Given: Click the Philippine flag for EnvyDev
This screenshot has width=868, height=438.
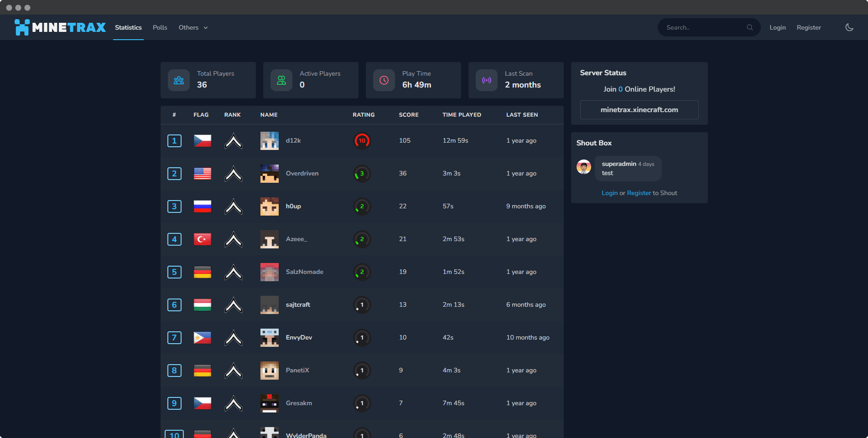Looking at the screenshot, I should [x=203, y=338].
